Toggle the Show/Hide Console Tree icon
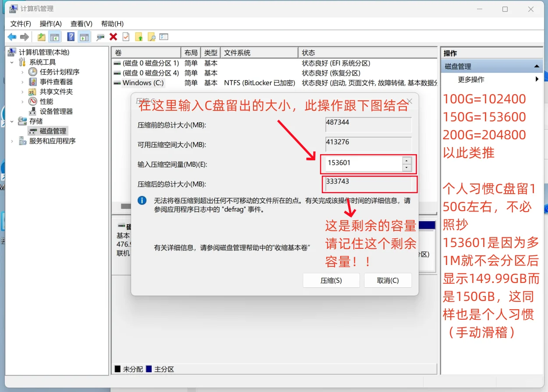This screenshot has height=392, width=548. tap(54, 37)
